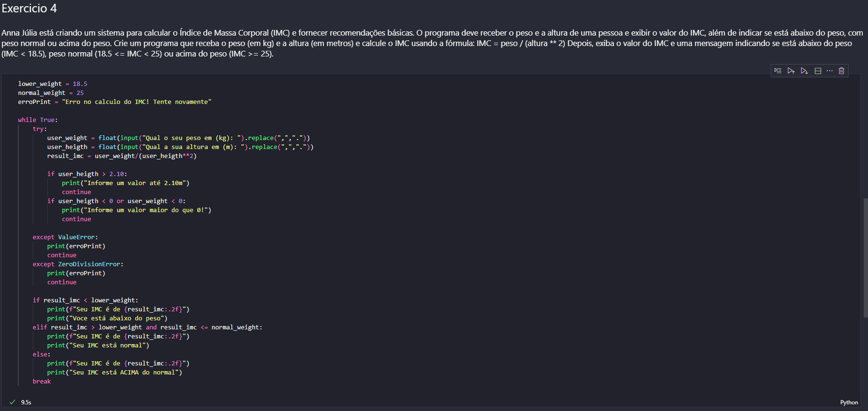Select the Exercicio 4 heading

point(29,9)
